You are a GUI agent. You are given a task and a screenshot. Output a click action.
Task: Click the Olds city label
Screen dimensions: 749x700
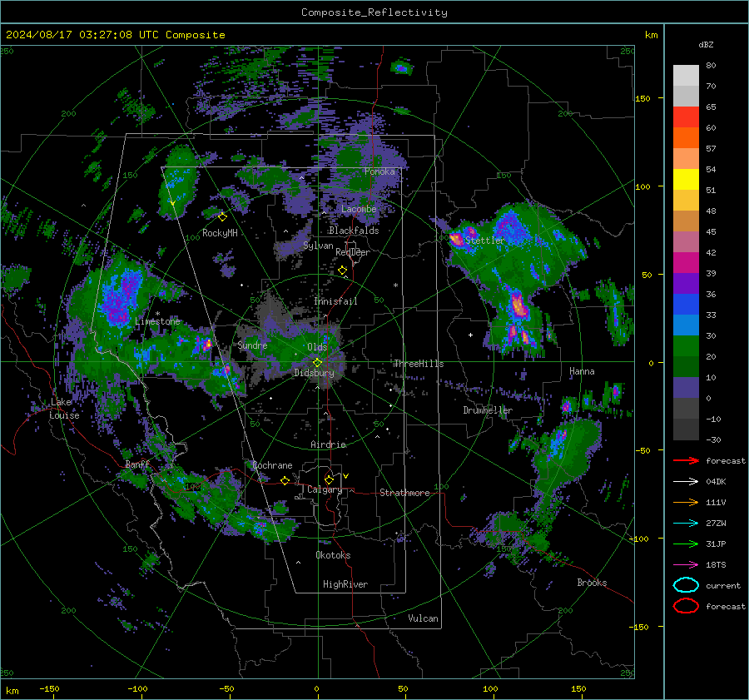(317, 347)
